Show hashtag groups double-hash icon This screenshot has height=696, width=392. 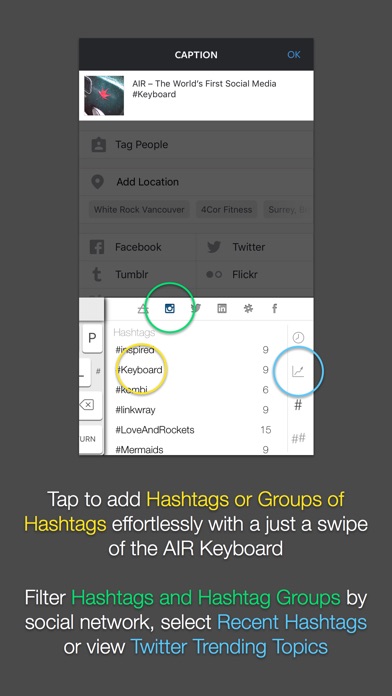pyautogui.click(x=298, y=439)
